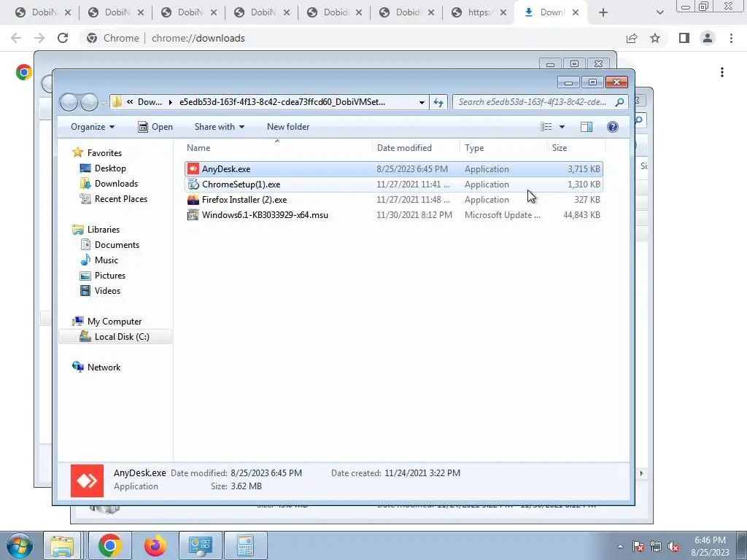The width and height of the screenshot is (747, 560).
Task: Sort by Type column header
Action: 503,148
